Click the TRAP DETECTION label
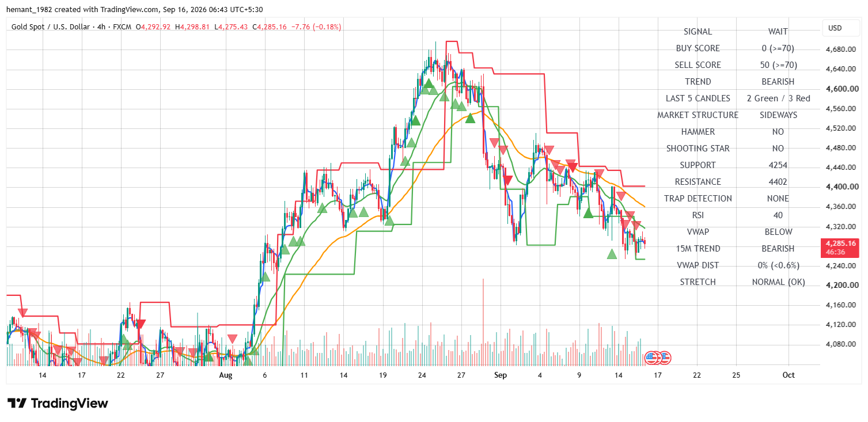Viewport: 868px width, 422px height. click(x=698, y=199)
